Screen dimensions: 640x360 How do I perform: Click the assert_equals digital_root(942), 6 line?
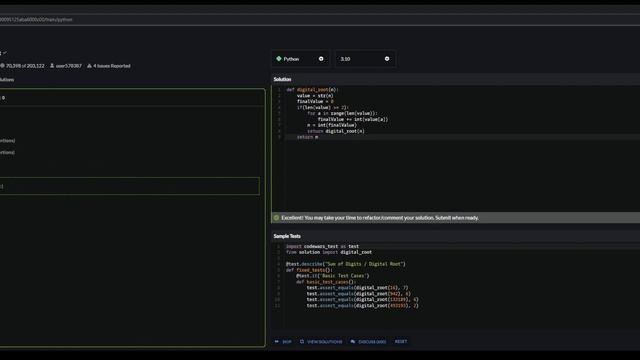(359, 293)
